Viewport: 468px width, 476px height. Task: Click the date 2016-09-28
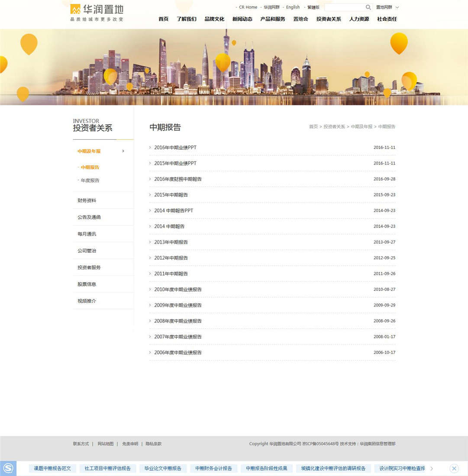click(384, 179)
